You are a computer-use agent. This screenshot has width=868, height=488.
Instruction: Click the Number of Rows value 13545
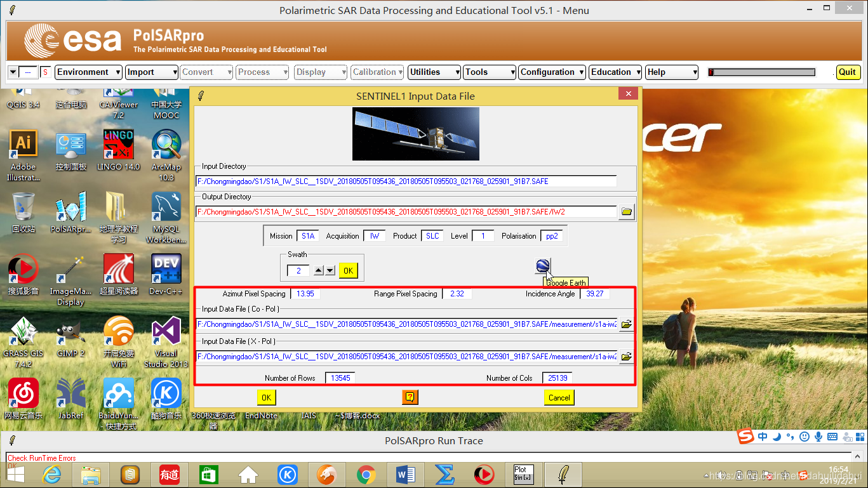(340, 378)
